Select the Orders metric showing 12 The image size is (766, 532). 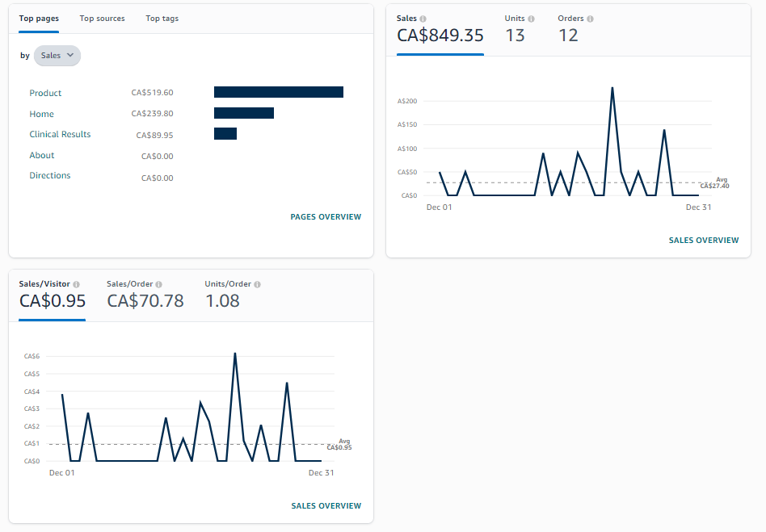pyautogui.click(x=575, y=29)
